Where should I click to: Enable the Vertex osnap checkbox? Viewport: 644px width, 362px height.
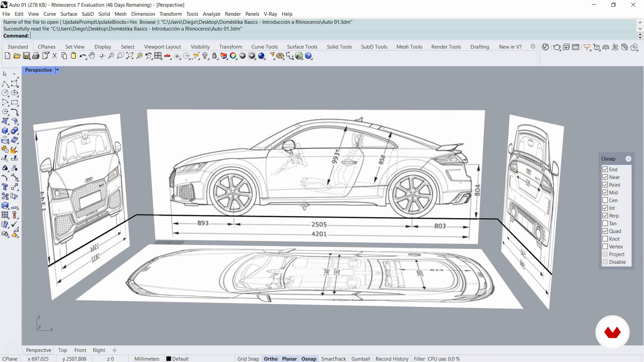[x=605, y=247]
